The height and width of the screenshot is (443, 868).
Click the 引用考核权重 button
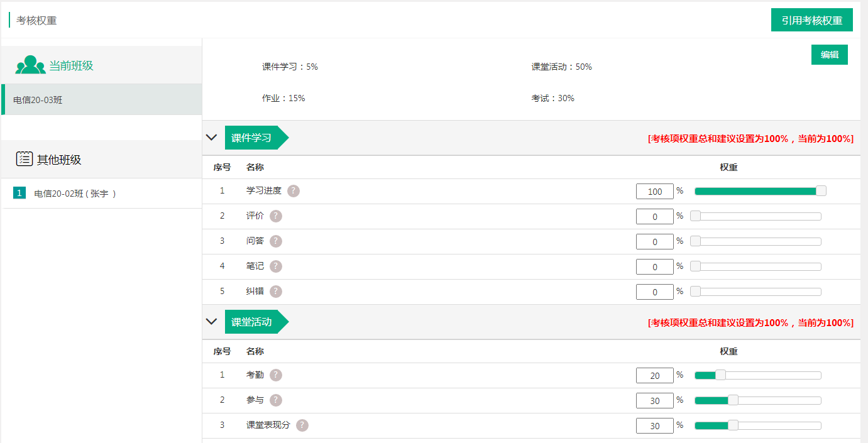pos(811,20)
